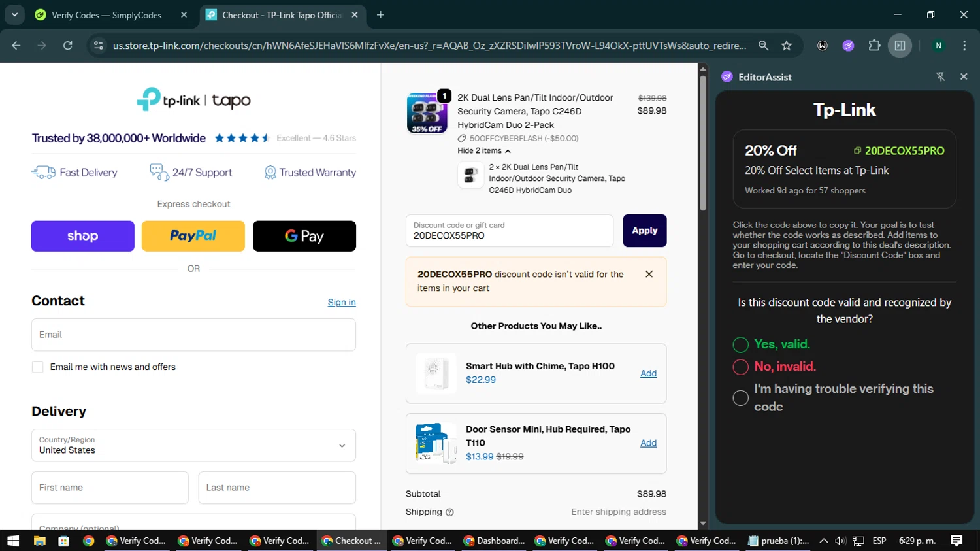Click the Smart Hub H100 thumbnail

pyautogui.click(x=436, y=373)
